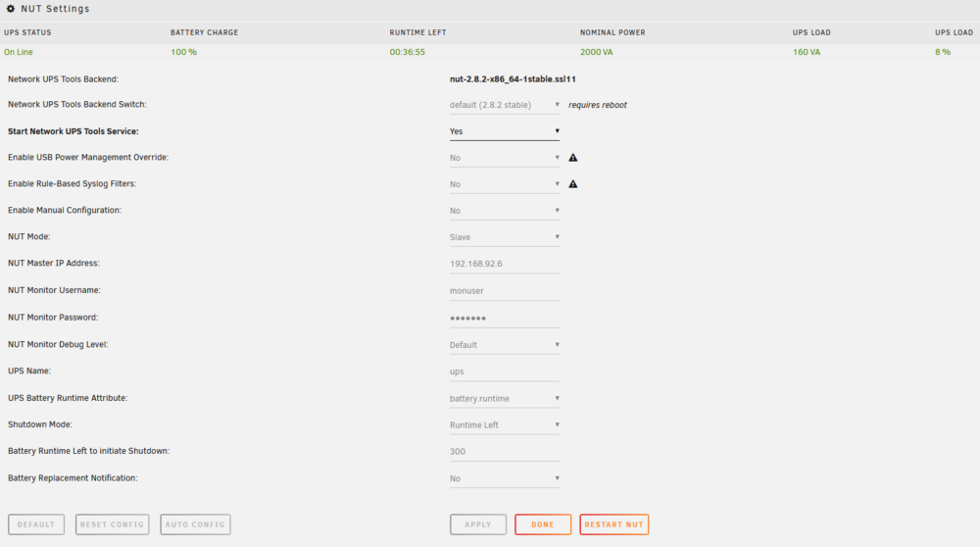Click warning icon beside USB Power Management Override
The width and height of the screenshot is (980, 547).
pos(573,158)
